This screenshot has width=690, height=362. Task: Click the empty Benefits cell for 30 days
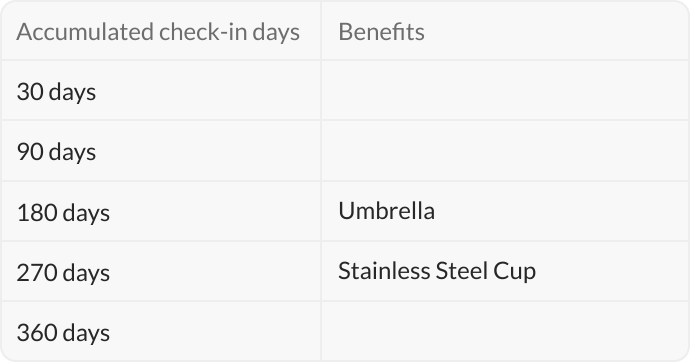(x=505, y=91)
